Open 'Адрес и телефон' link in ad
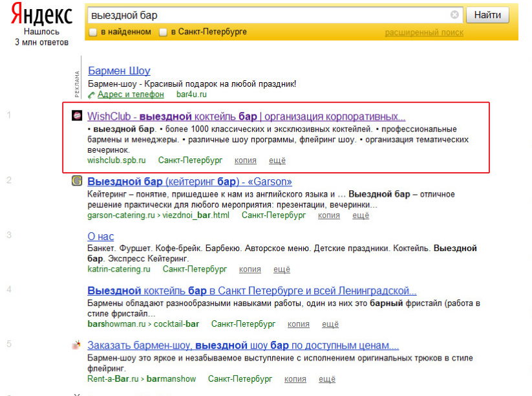The image size is (532, 396). (131, 94)
